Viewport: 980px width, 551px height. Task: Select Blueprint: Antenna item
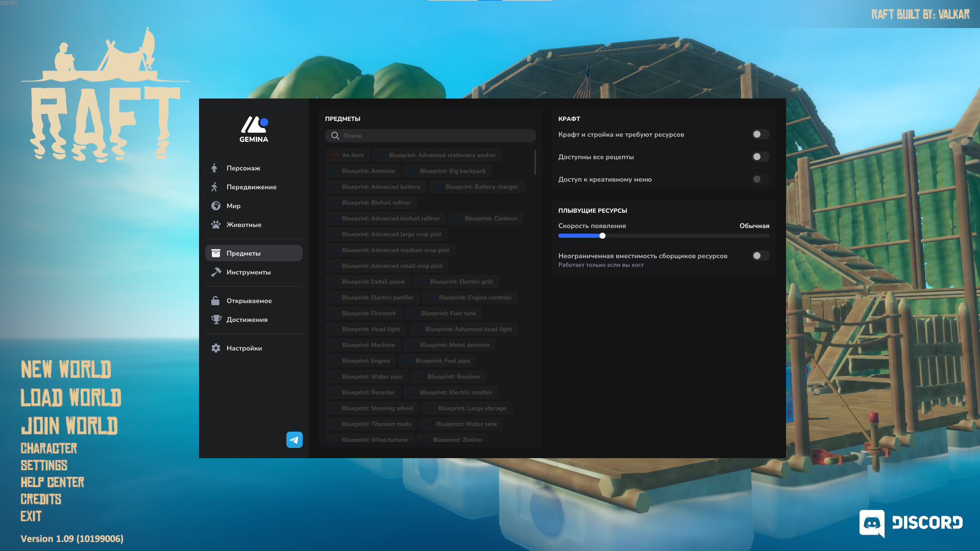[362, 171]
